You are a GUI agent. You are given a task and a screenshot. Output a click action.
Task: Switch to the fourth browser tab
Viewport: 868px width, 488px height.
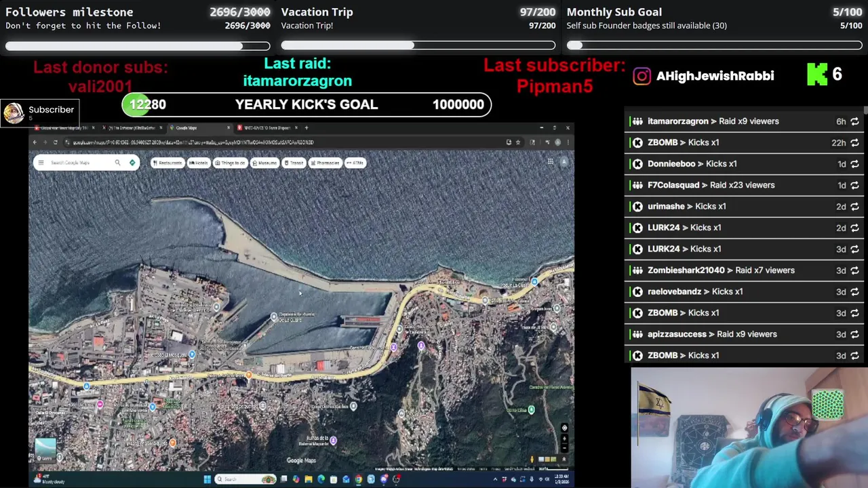[x=266, y=127]
